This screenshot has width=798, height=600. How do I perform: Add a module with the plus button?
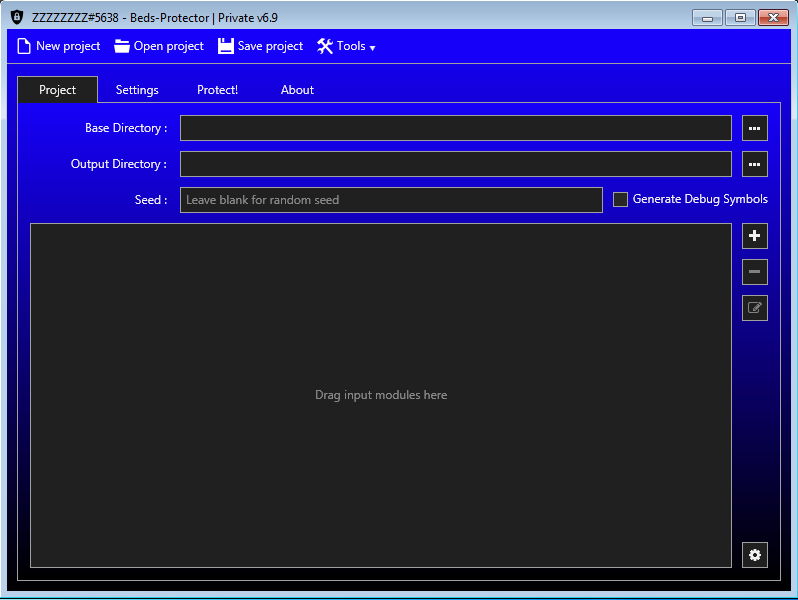(x=754, y=236)
